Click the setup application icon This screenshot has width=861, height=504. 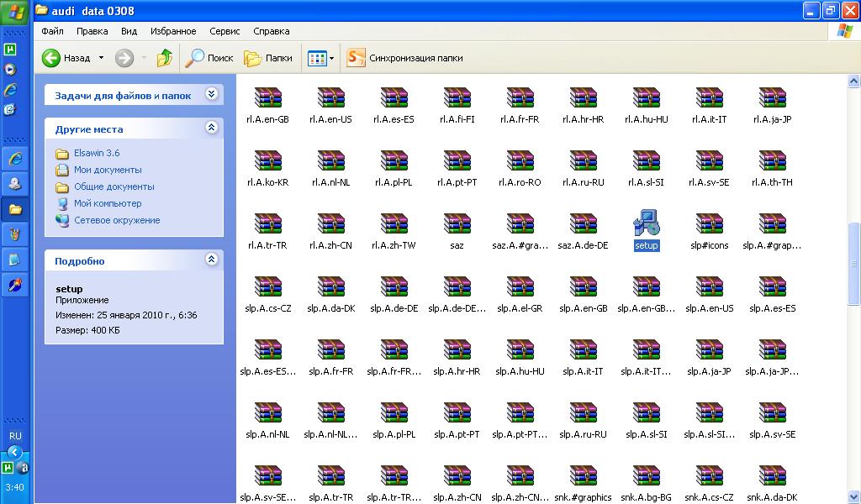click(646, 223)
